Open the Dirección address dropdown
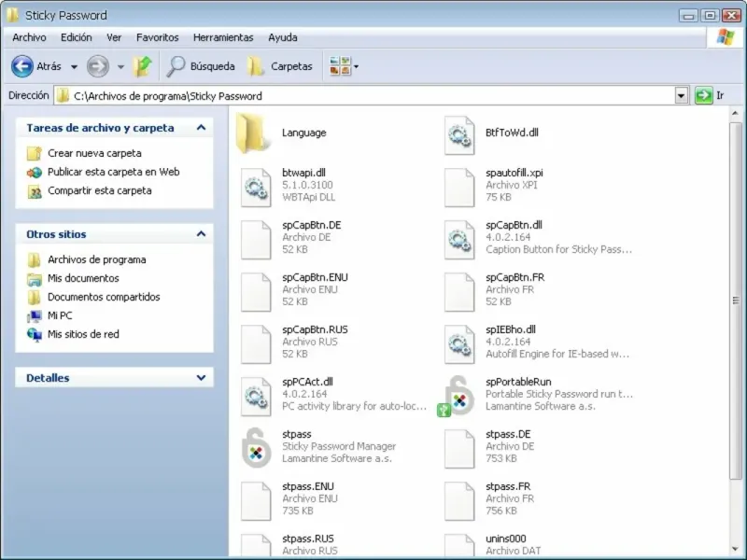Screen dimensions: 747x560 (x=682, y=96)
